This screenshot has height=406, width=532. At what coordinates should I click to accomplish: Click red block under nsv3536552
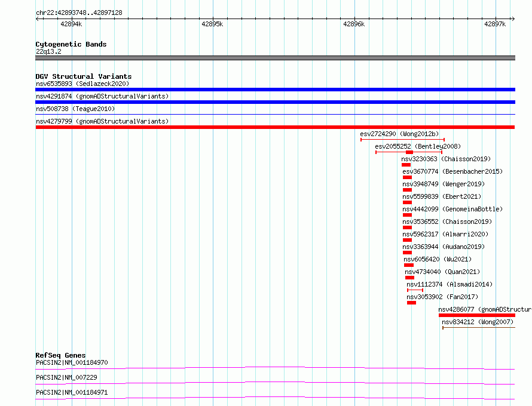tap(407, 227)
